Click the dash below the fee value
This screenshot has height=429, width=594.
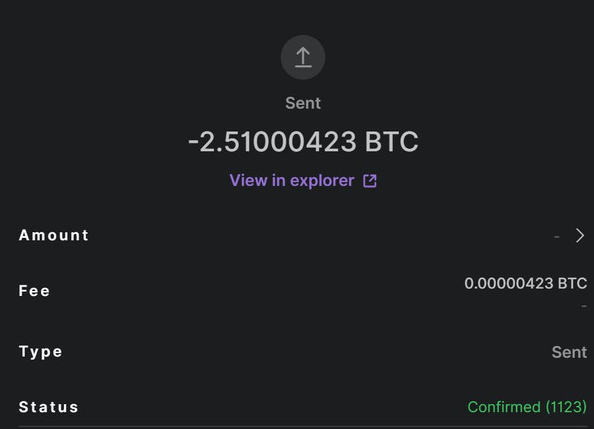(584, 305)
